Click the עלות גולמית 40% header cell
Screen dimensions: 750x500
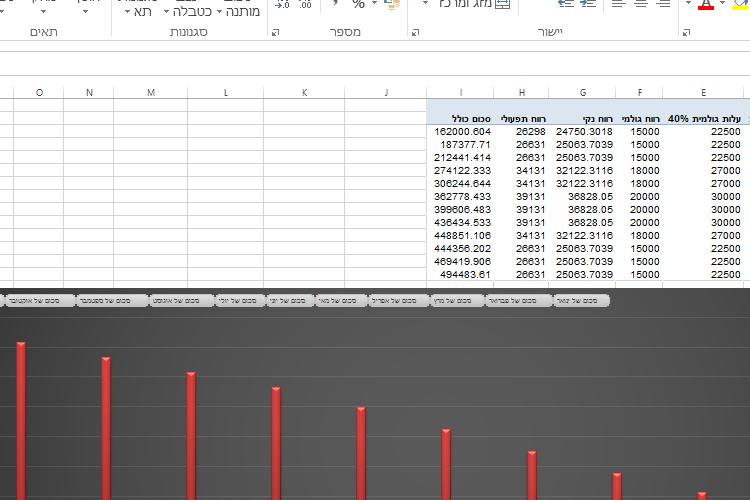[704, 119]
